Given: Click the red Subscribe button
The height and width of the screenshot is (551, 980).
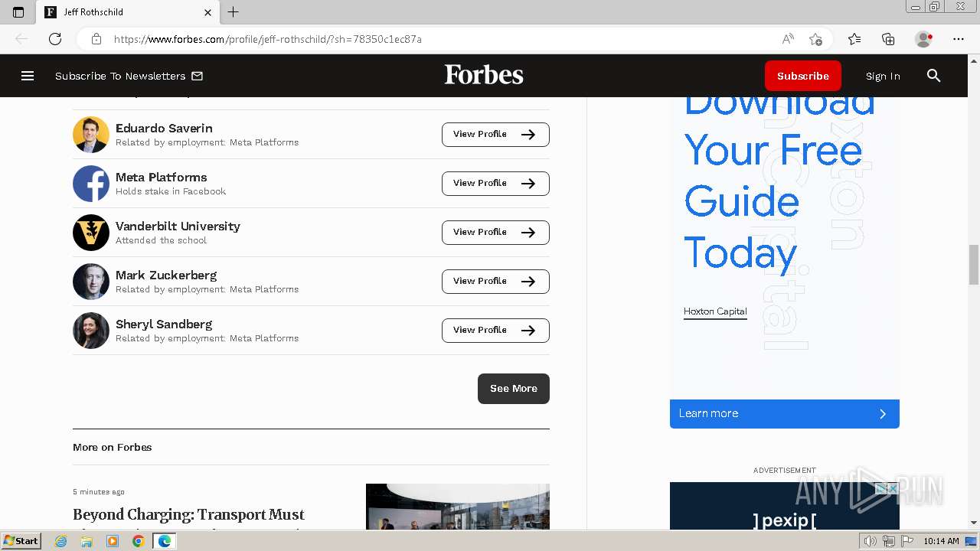Looking at the screenshot, I should click(803, 76).
